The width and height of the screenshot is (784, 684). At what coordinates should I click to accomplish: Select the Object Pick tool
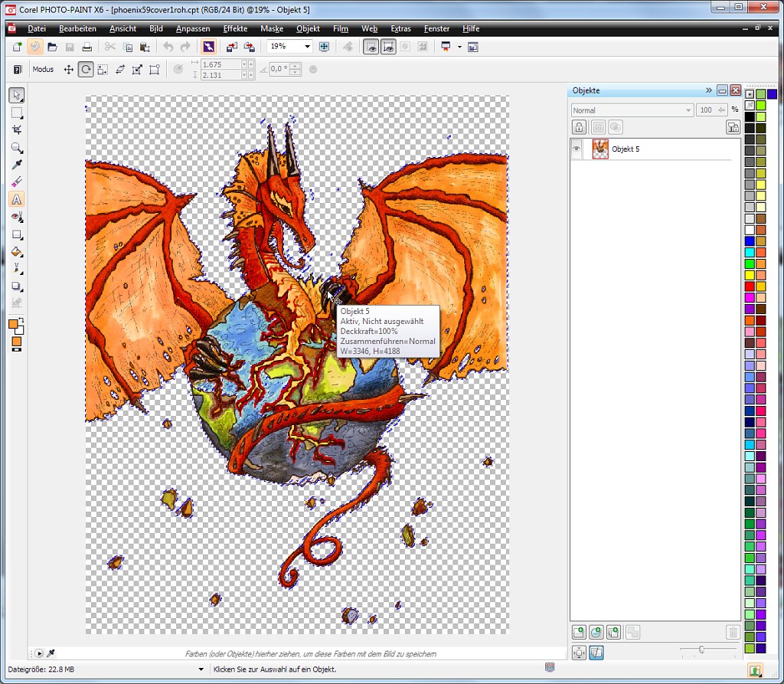click(17, 95)
